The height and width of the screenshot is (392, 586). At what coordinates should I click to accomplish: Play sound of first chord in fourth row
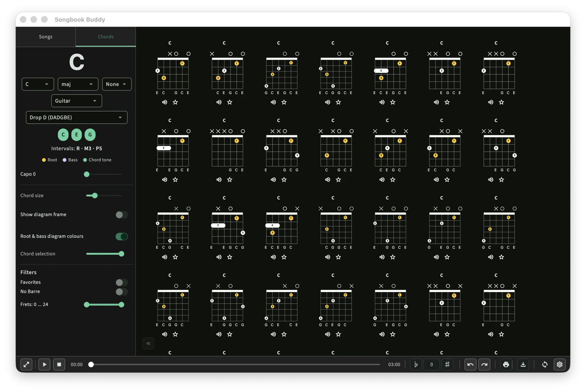click(x=164, y=334)
